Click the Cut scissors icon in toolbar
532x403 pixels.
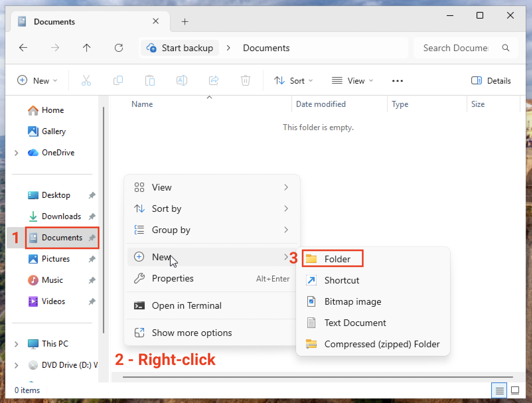coord(86,81)
